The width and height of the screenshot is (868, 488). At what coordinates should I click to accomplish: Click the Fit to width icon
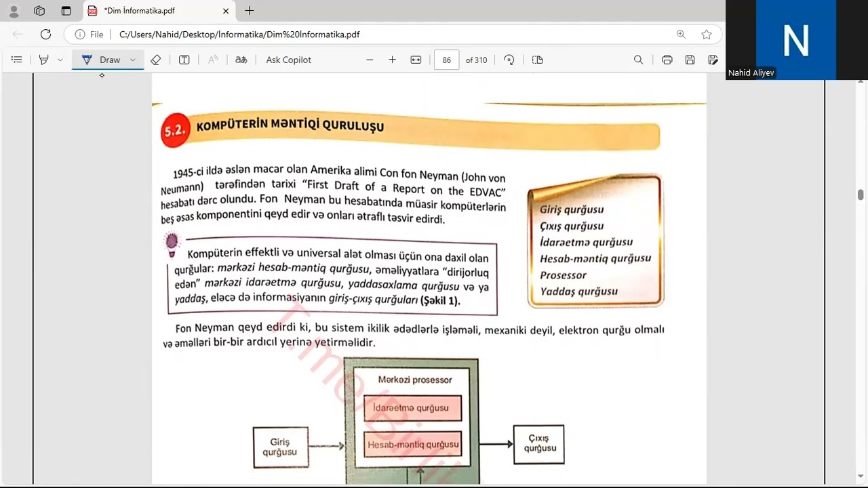(x=416, y=60)
